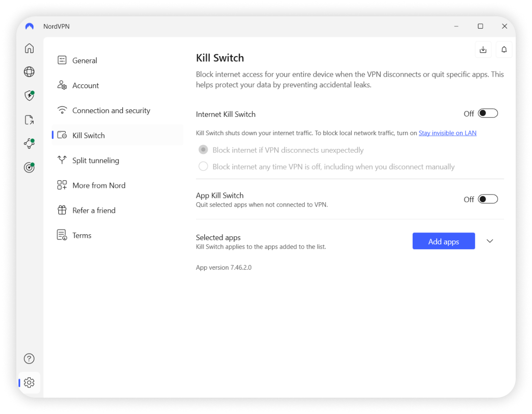Turn on the Internet Kill Switch toggle
The width and height of the screenshot is (532, 414).
coord(488,114)
